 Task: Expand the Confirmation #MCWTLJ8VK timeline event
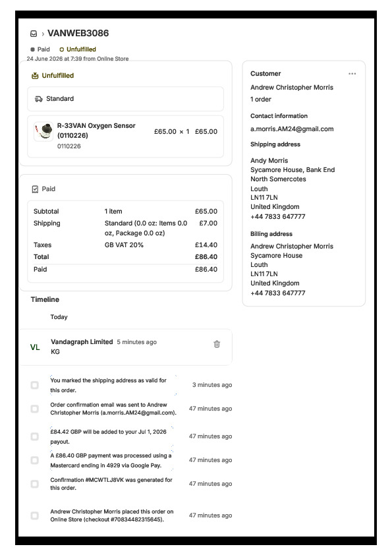[111, 484]
